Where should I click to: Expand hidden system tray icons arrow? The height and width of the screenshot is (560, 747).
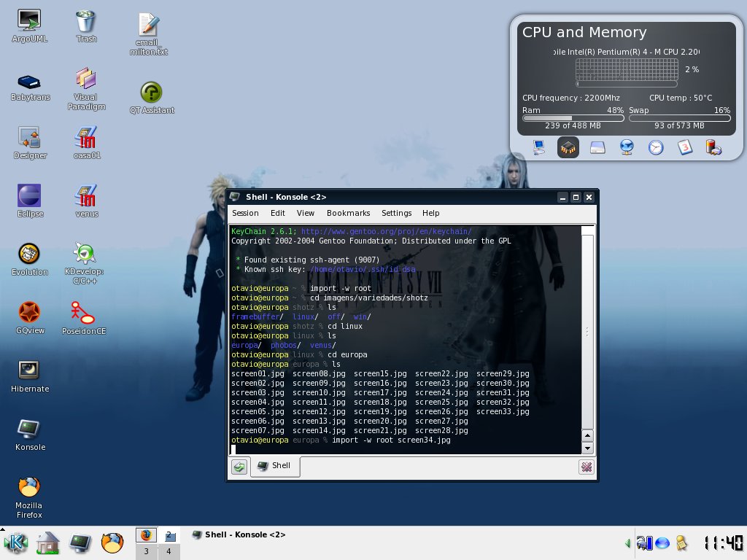tap(628, 542)
